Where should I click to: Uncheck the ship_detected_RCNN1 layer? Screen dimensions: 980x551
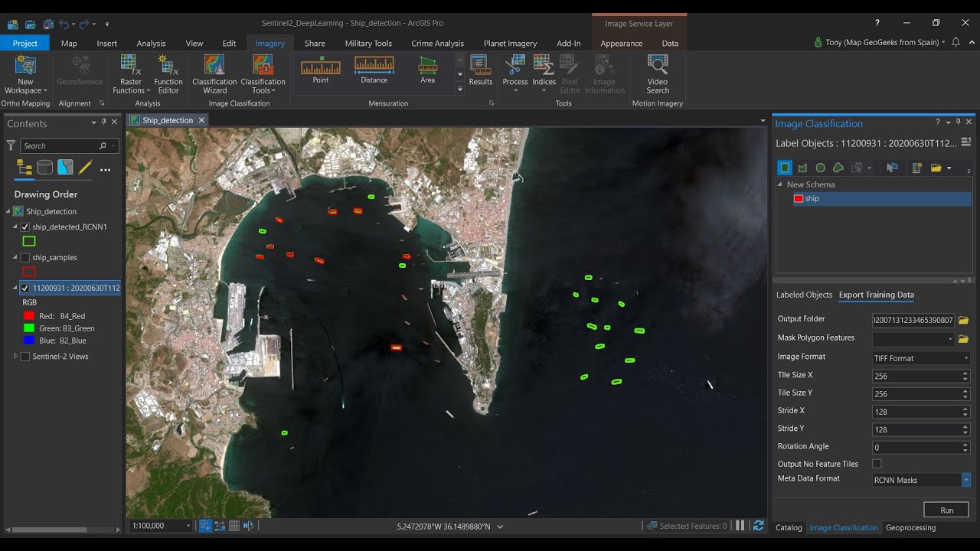click(25, 227)
